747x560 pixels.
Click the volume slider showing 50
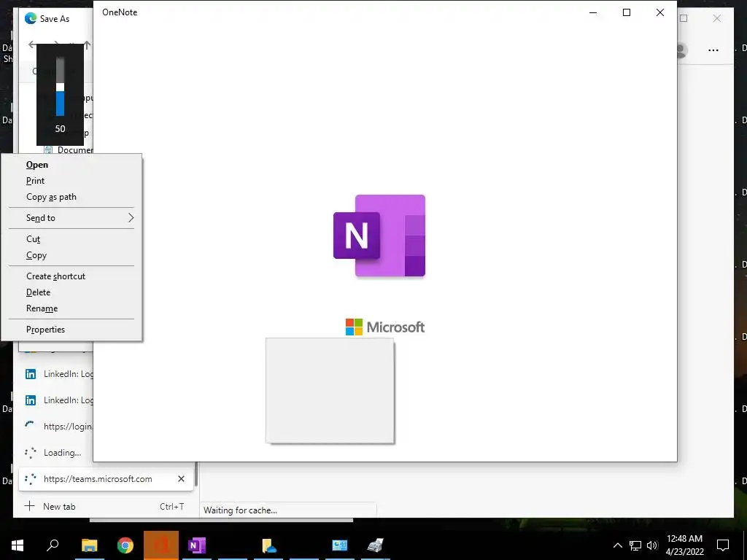[x=60, y=87]
